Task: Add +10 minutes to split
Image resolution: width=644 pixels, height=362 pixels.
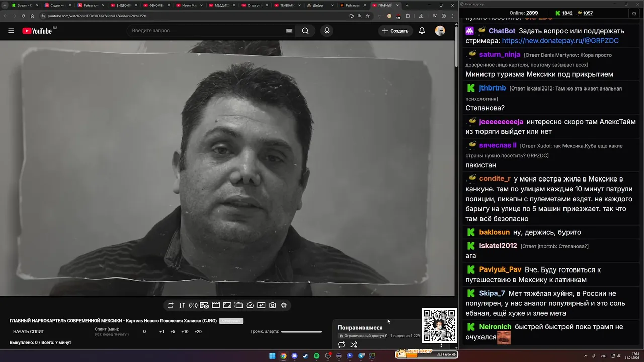Action: click(185, 332)
